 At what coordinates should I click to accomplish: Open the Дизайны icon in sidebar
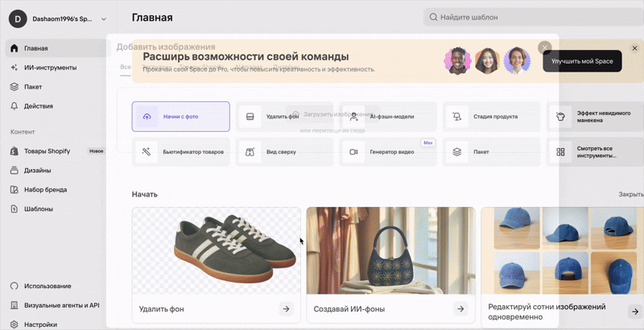coord(14,171)
